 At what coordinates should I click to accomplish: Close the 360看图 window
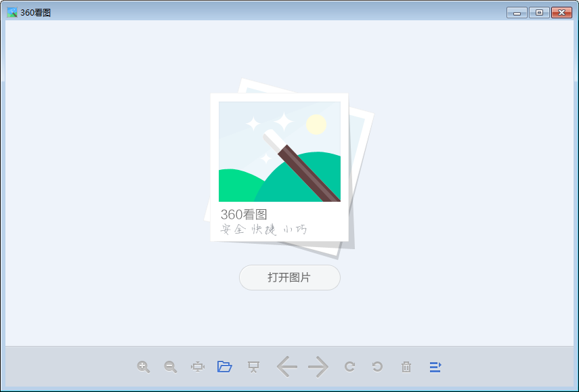tap(561, 13)
